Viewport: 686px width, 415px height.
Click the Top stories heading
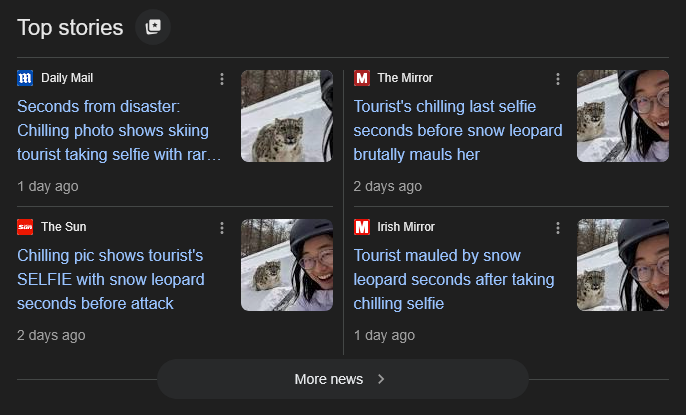click(70, 27)
